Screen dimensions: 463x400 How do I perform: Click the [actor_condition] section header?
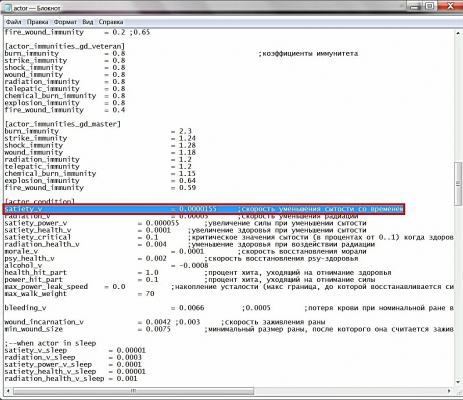[x=40, y=202]
